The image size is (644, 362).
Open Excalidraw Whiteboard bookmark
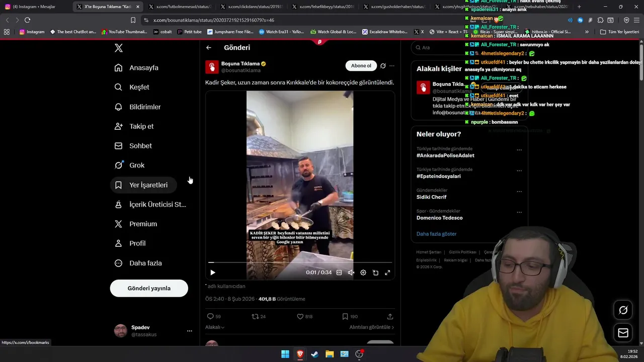pyautogui.click(x=385, y=32)
